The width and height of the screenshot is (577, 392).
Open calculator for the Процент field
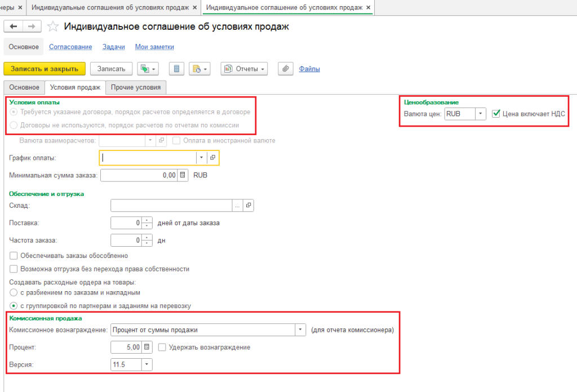[x=147, y=347]
